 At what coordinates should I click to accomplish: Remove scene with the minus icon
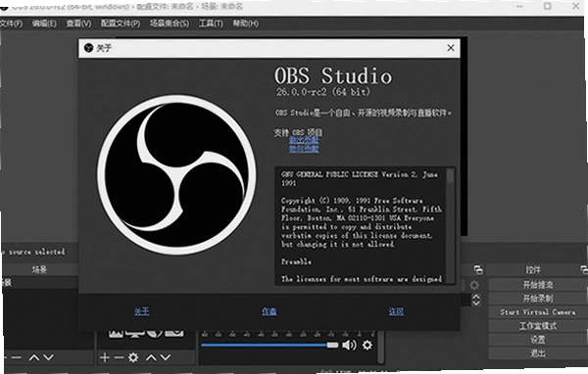(16, 357)
